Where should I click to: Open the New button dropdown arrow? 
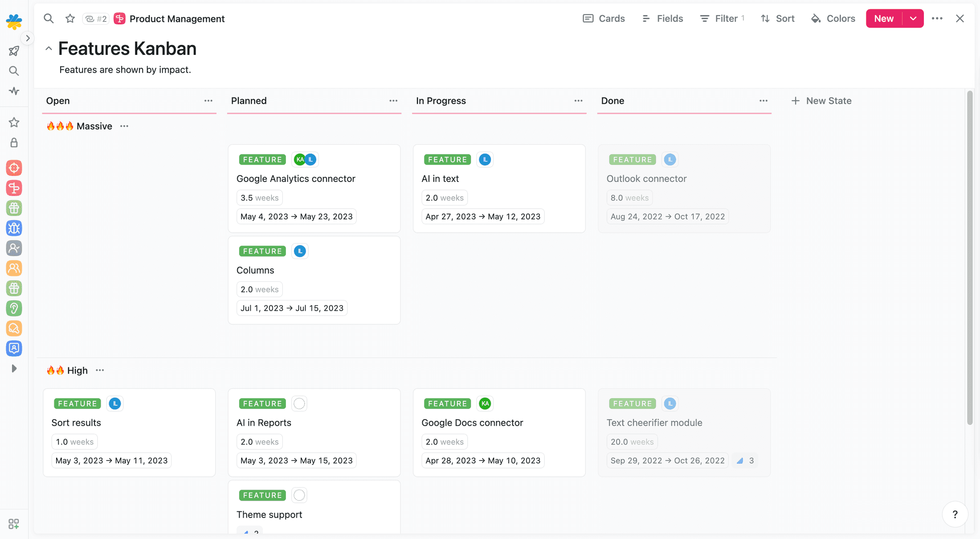913,18
